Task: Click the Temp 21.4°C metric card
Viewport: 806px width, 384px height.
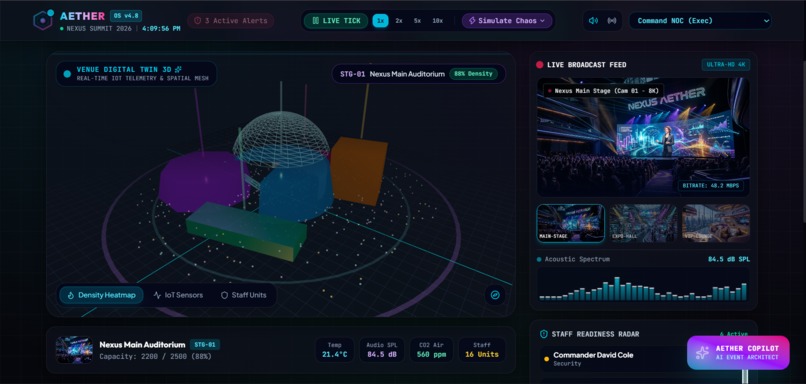Action: 334,350
